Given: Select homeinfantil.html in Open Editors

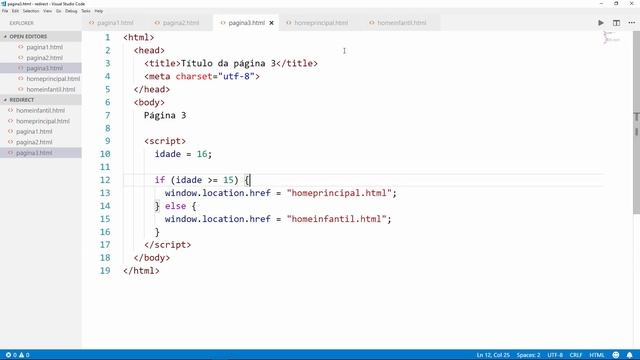Looking at the screenshot, I should click(51, 89).
